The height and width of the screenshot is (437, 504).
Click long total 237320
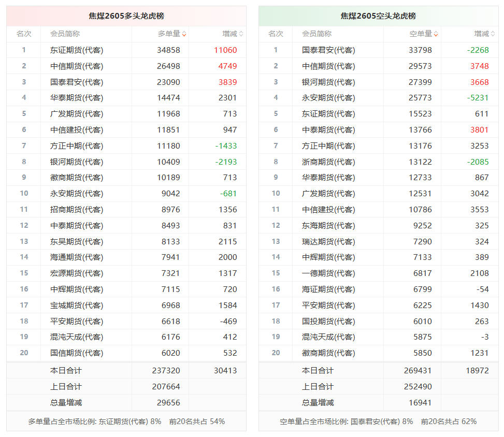[166, 371]
